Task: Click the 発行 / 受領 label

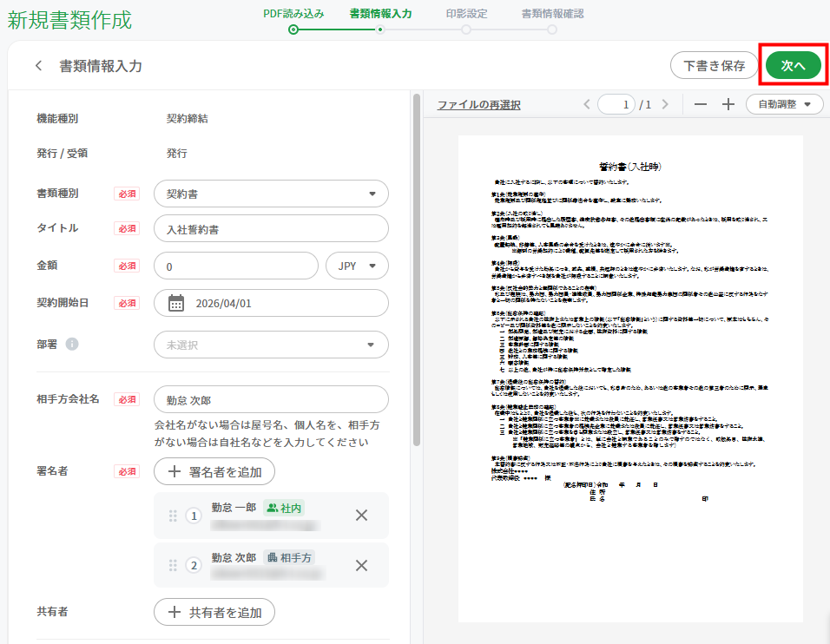Action: tap(62, 154)
